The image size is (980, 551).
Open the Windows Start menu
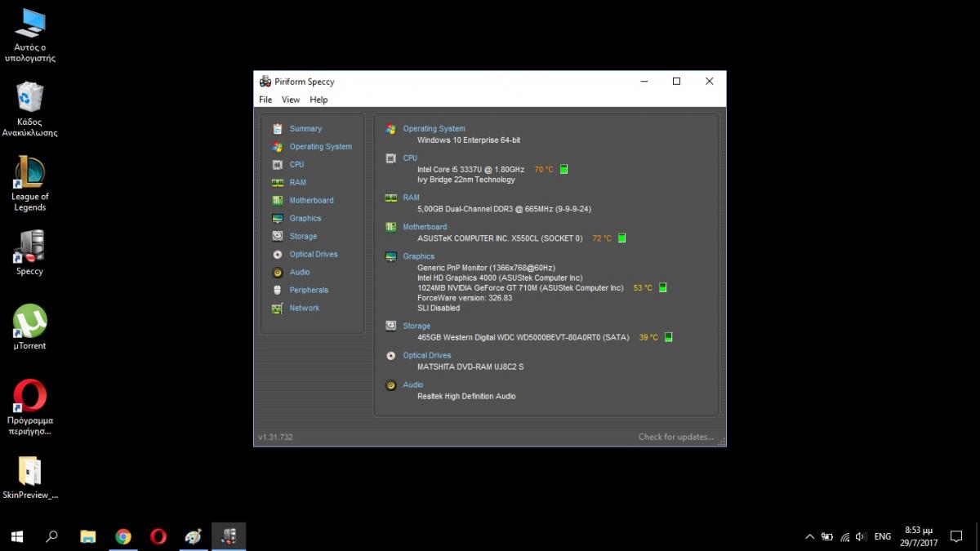(x=16, y=536)
